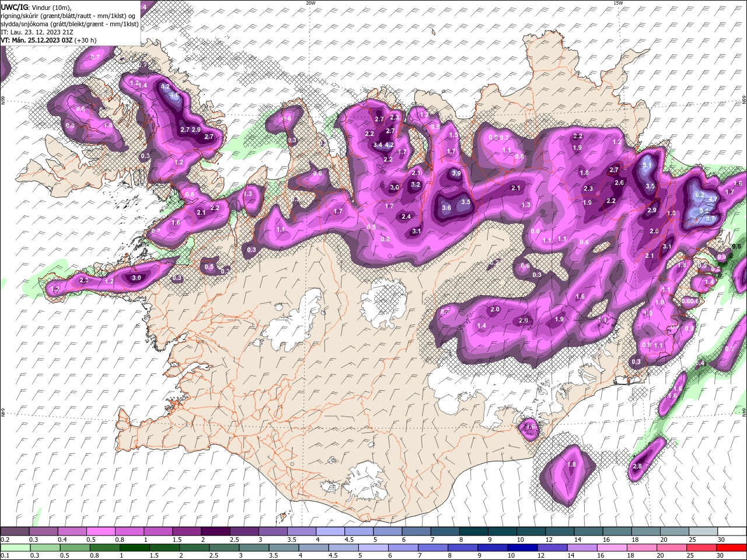Click the 64N latitude label on right edge

[x=745, y=412]
